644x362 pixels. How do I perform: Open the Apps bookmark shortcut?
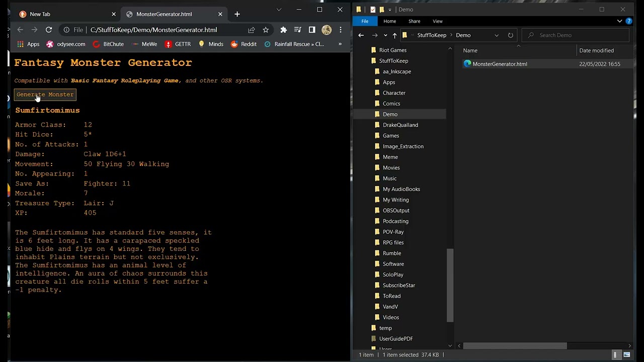28,44
